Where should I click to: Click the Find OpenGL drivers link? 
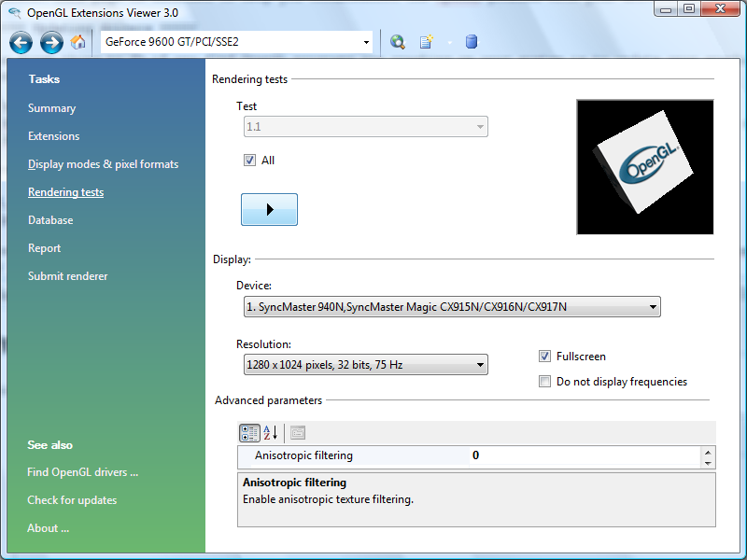coord(83,472)
